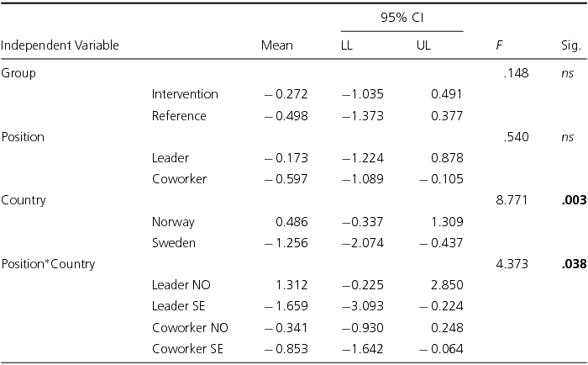Click the Independent Variable column header
This screenshot has width=588, height=365.
[60, 45]
